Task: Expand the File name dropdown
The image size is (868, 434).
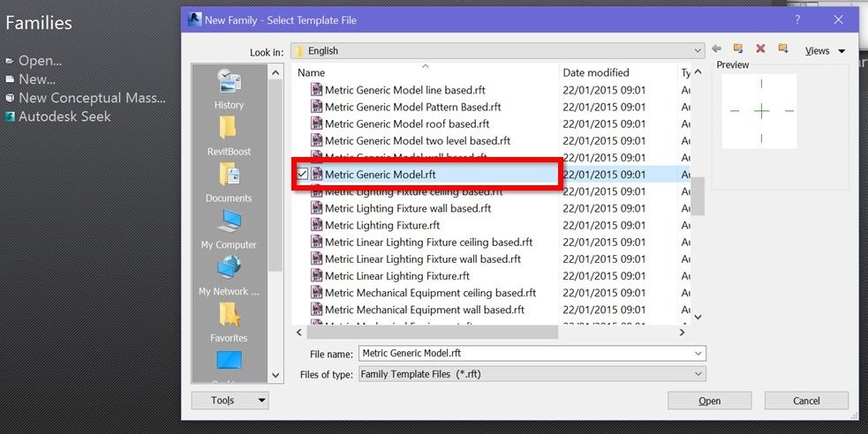Action: pos(698,353)
